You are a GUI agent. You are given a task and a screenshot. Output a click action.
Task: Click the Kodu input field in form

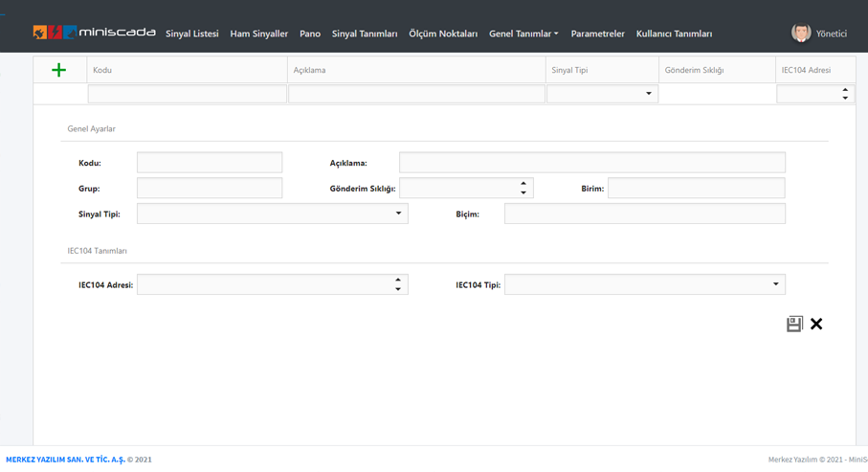tap(210, 163)
